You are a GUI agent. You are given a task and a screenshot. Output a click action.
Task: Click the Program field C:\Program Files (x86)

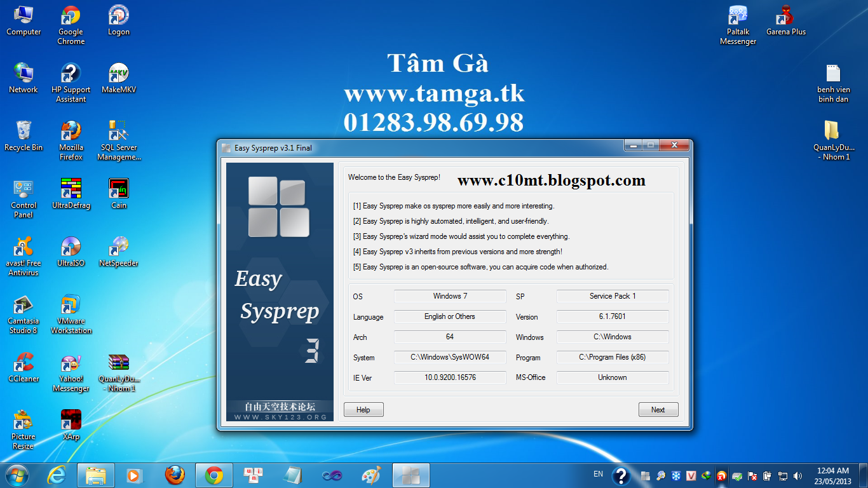click(x=613, y=357)
